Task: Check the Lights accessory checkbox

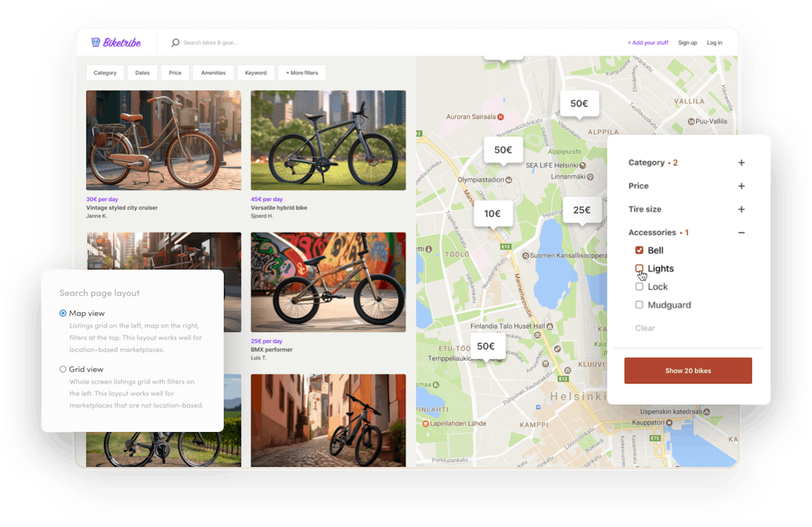Action: click(x=639, y=268)
